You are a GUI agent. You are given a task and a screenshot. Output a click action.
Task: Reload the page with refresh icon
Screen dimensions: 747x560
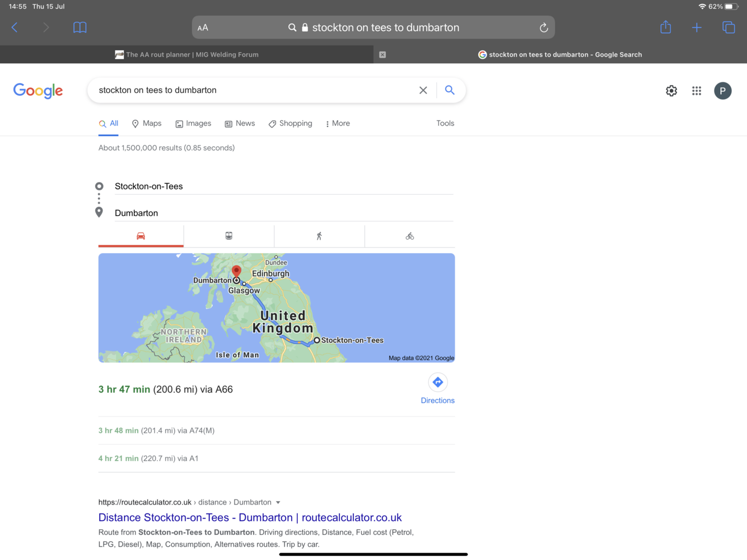pos(543,27)
